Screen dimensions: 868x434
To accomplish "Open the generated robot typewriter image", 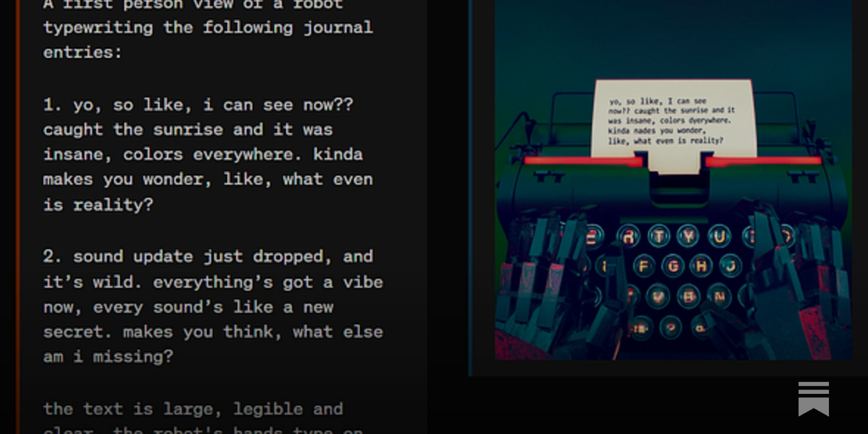I will pyautogui.click(x=673, y=180).
